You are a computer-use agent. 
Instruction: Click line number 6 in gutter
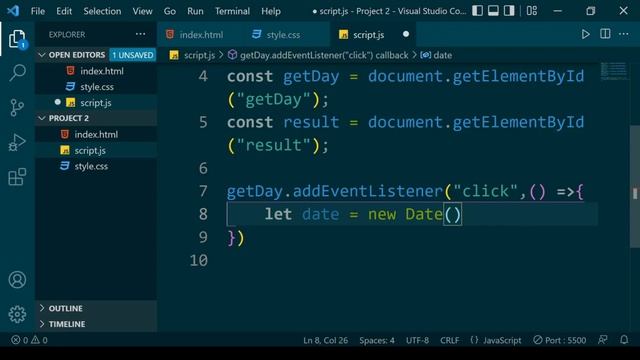203,168
